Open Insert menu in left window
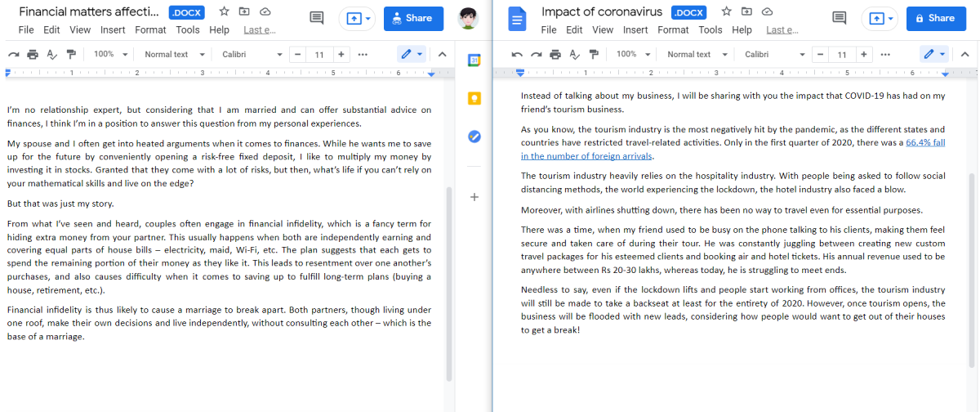Viewport: 980px width, 412px height. (x=113, y=29)
